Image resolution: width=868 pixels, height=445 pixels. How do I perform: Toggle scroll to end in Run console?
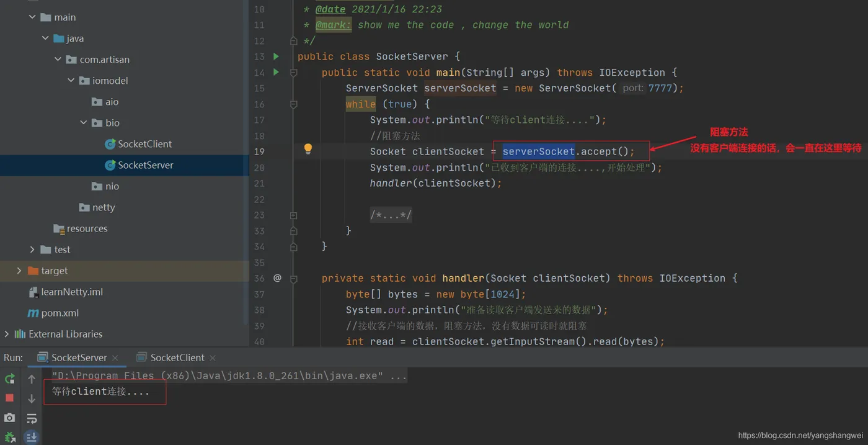click(32, 438)
